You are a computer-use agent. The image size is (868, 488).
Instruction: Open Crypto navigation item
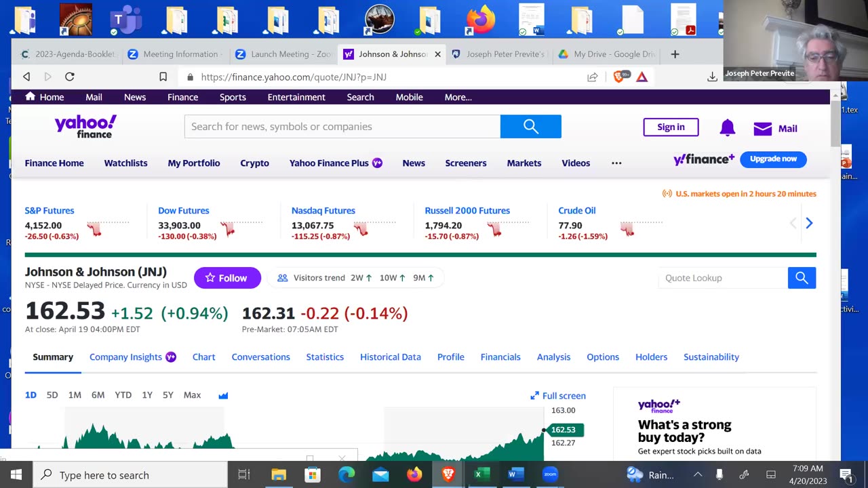(x=254, y=163)
